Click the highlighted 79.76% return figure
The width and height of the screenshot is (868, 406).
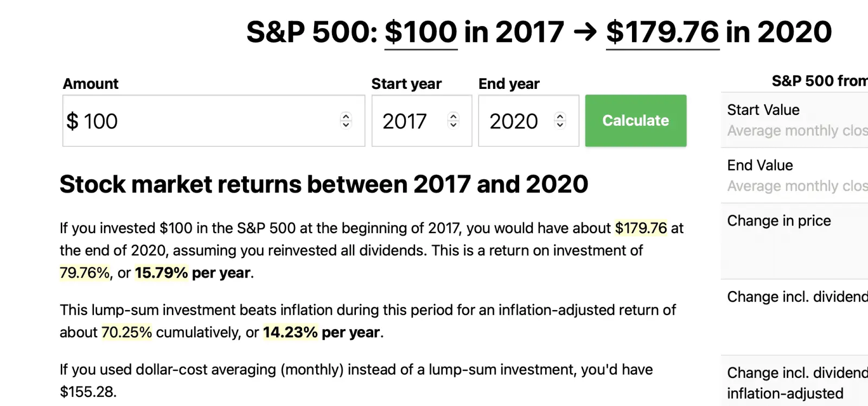click(85, 273)
